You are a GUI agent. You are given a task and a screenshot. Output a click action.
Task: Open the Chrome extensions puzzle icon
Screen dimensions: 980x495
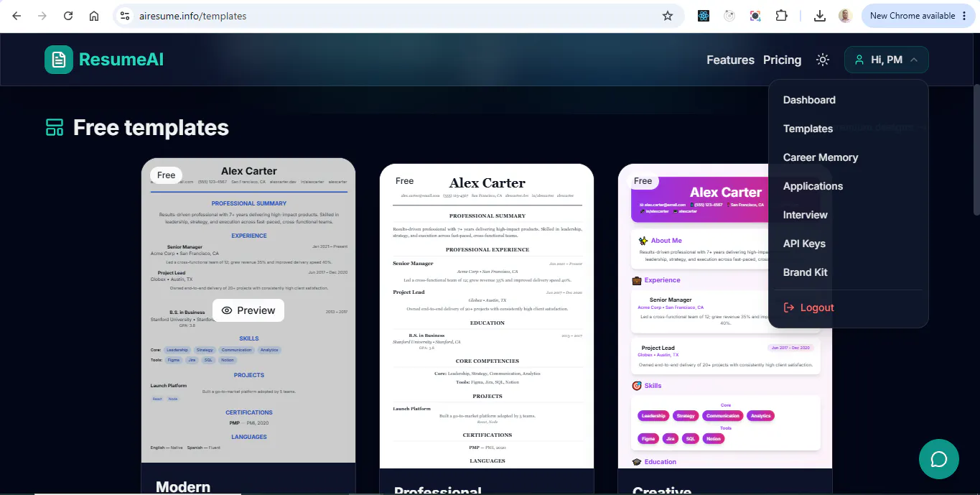[781, 16]
